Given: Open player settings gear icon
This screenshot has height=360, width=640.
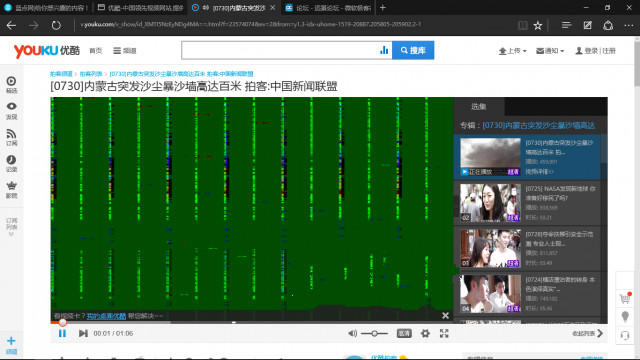Looking at the screenshot, I should click(425, 333).
